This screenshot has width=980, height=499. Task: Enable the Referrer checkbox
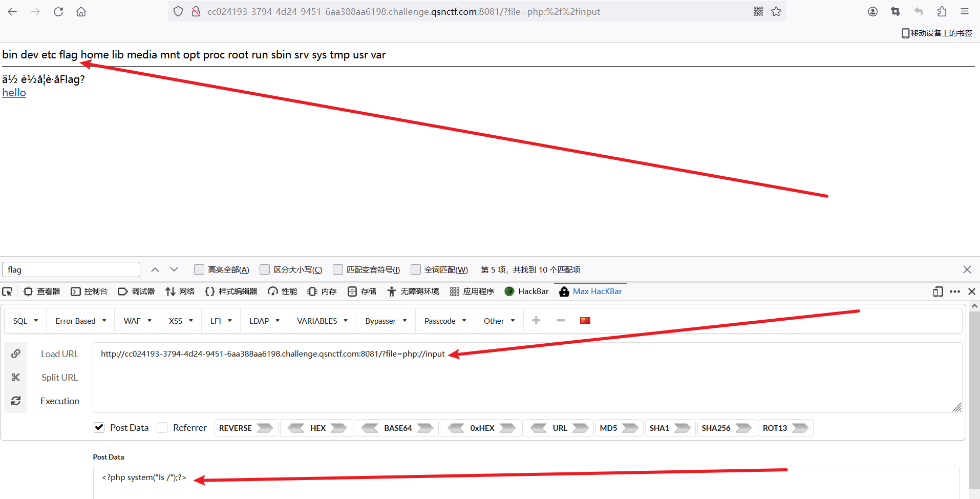(x=162, y=427)
